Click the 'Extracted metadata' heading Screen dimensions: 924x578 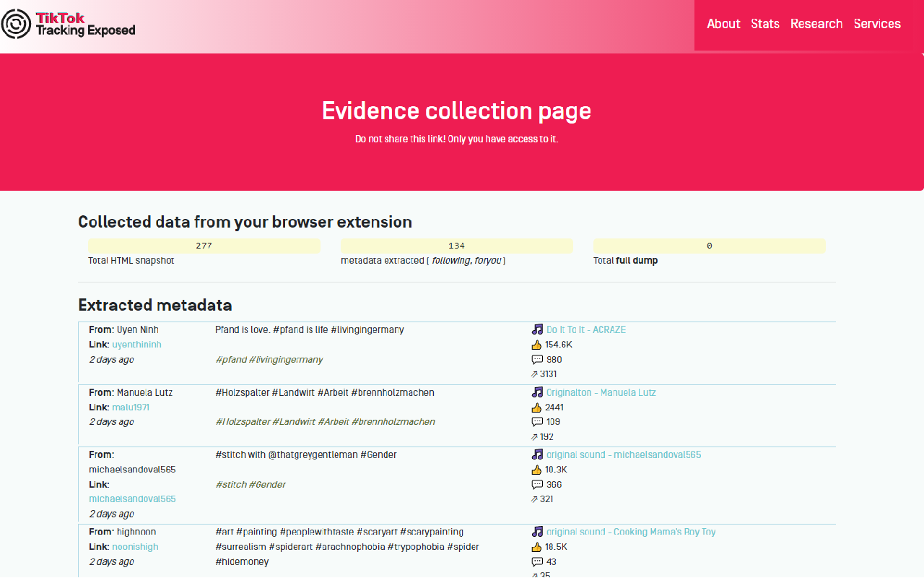[x=155, y=305]
